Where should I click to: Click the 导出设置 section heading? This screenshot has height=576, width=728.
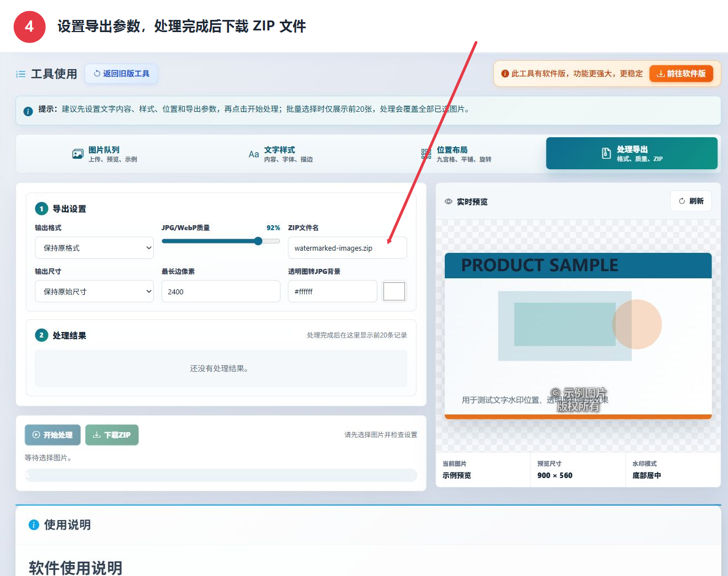pyautogui.click(x=69, y=209)
